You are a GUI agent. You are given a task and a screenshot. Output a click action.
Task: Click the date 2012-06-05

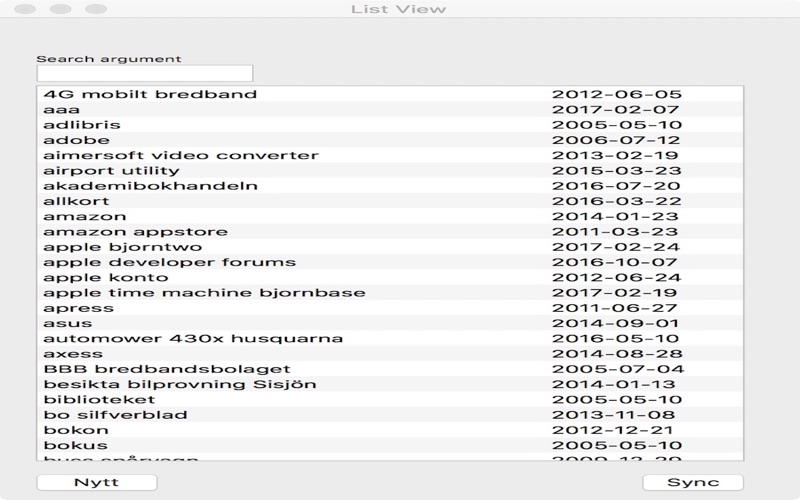coord(617,94)
